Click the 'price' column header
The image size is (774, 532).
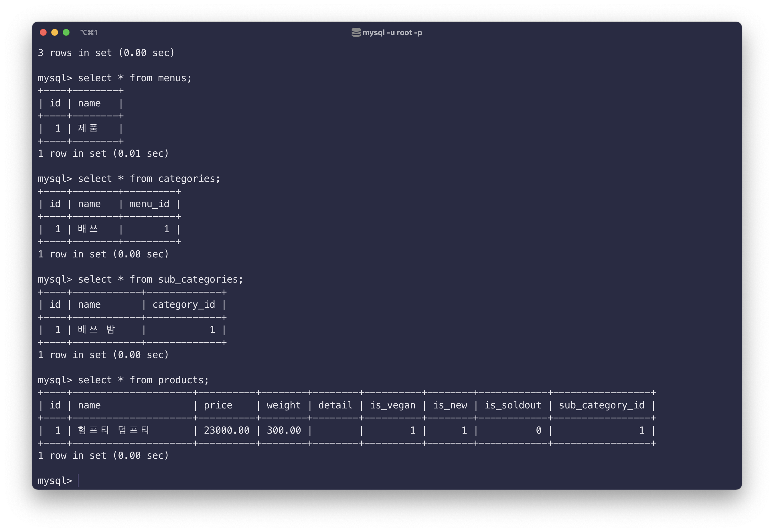(218, 405)
